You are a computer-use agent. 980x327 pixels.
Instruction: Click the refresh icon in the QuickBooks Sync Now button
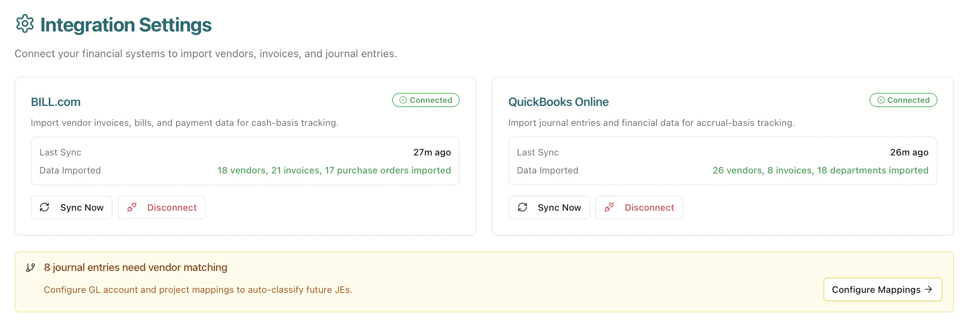point(522,207)
